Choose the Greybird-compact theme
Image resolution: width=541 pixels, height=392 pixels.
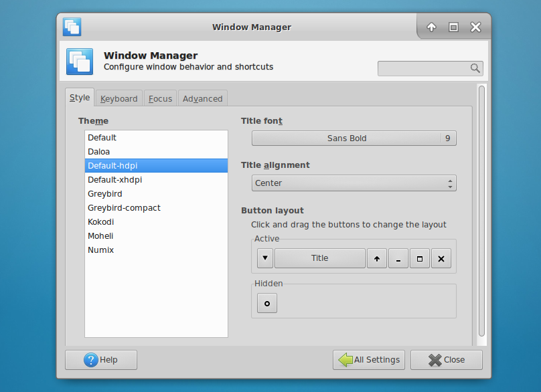point(124,207)
